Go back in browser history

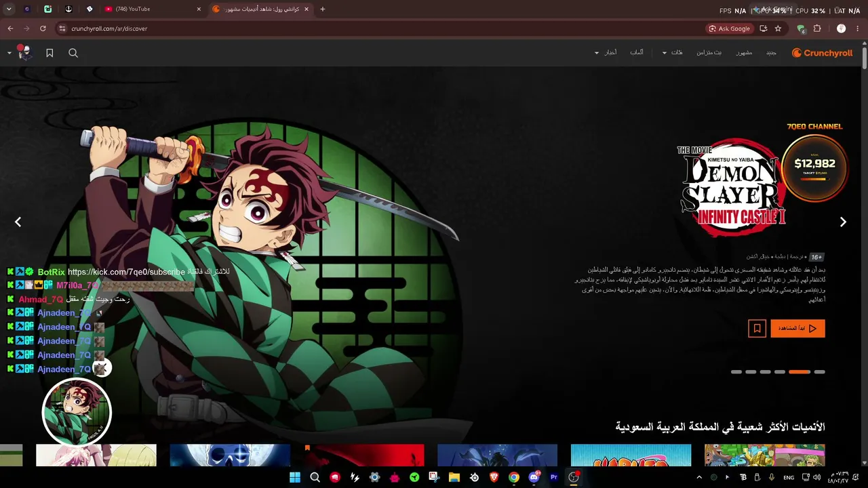pos(10,28)
